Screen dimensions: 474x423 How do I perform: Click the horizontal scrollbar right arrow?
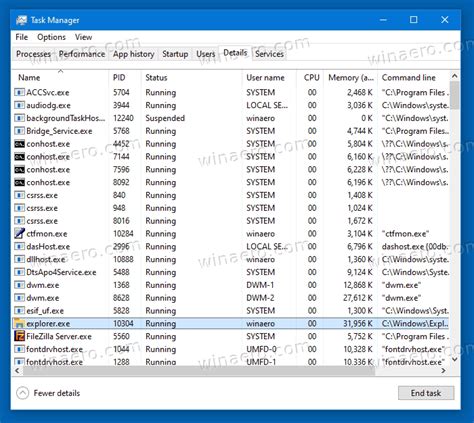pos(443,371)
